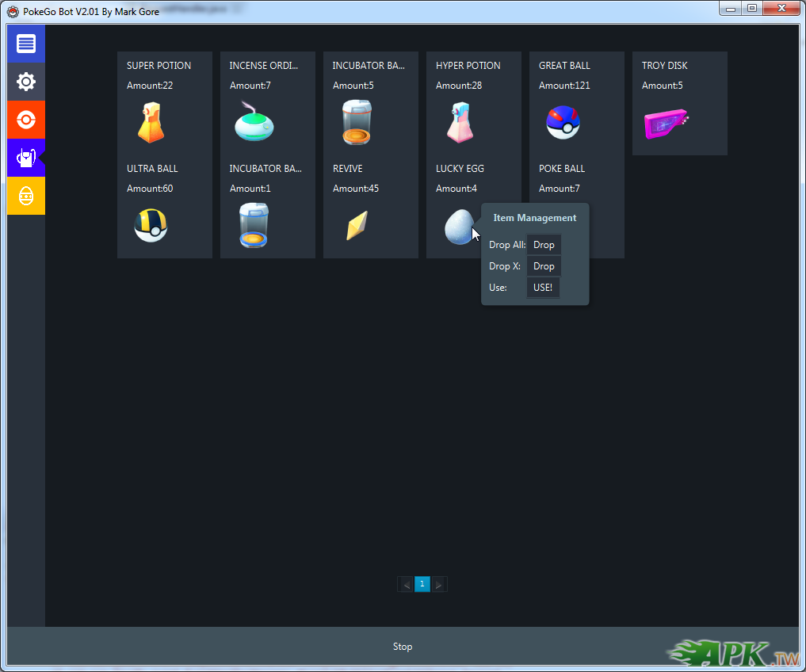Image resolution: width=806 pixels, height=672 pixels.
Task: Click the Hyper Potion item image
Action: coord(460,122)
